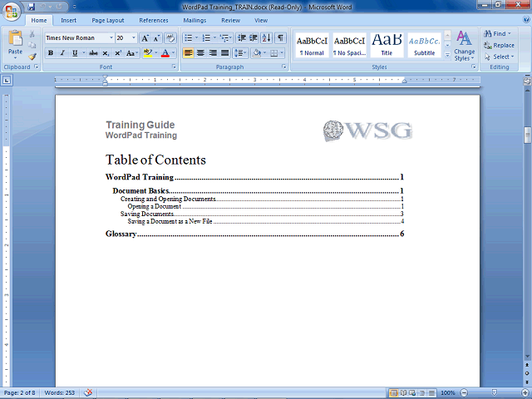Viewport: 532px width, 399px height.
Task: Click Grow Font button
Action: tap(145, 38)
